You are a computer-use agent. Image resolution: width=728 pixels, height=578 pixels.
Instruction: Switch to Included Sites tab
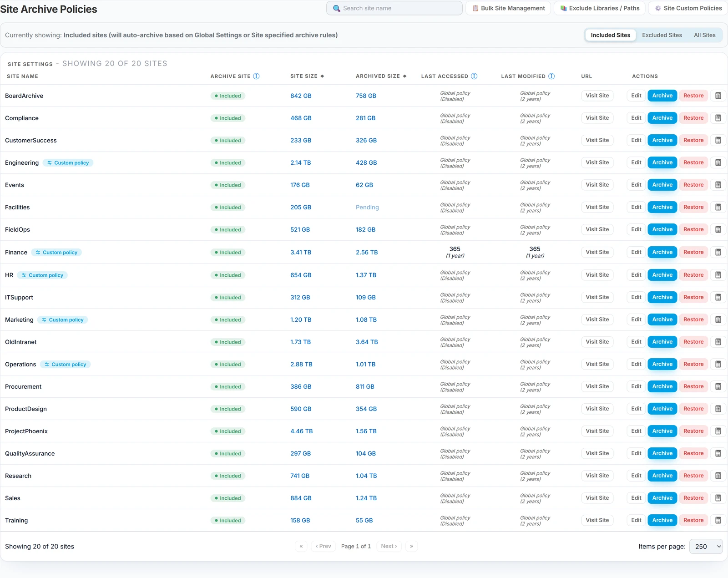click(610, 35)
